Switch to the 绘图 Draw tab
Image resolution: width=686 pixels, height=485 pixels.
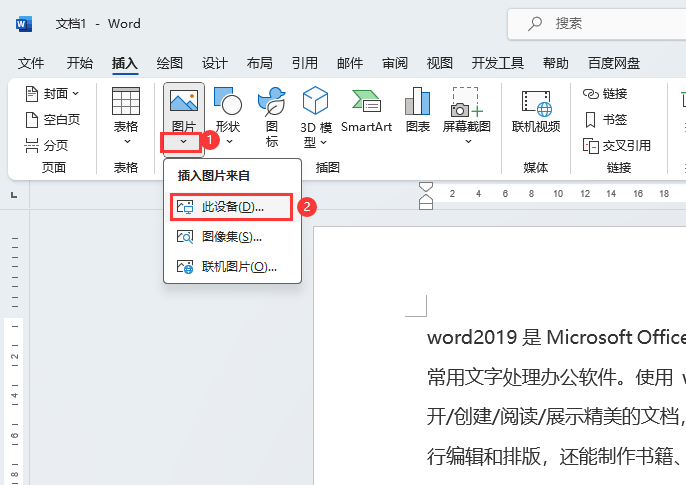170,63
